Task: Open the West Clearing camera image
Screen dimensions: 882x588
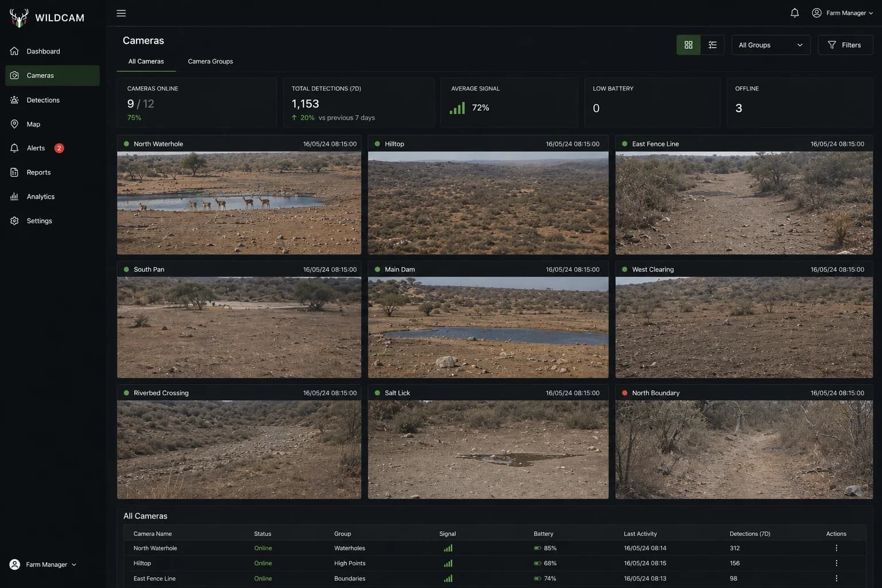Action: (x=744, y=327)
